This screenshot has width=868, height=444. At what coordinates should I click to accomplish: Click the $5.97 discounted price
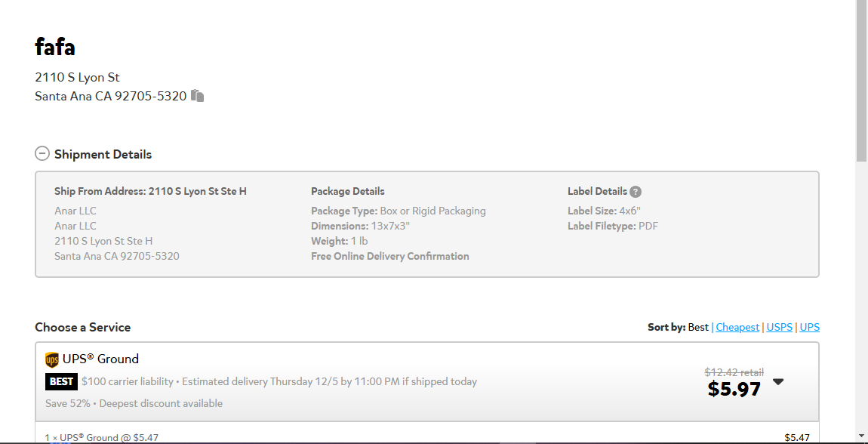pos(734,389)
